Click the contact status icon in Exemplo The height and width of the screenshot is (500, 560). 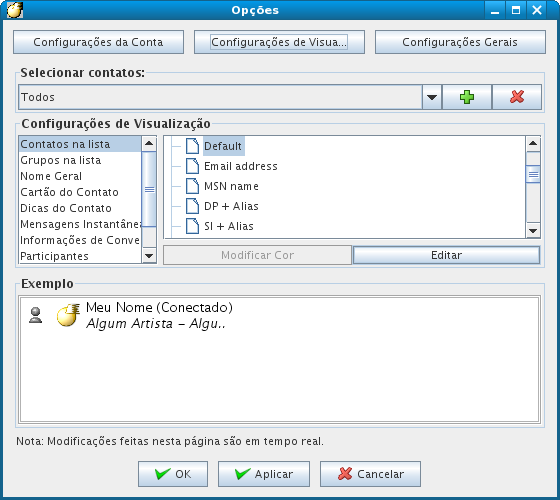pos(35,315)
